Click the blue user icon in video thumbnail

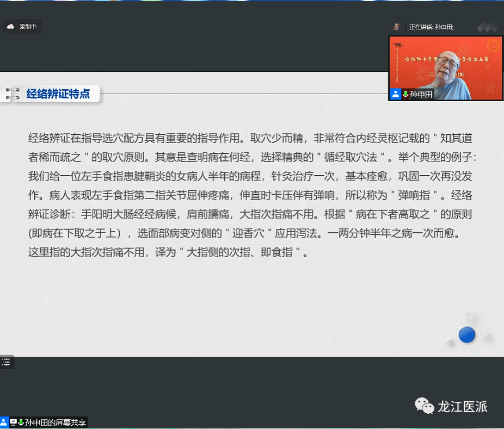click(395, 94)
